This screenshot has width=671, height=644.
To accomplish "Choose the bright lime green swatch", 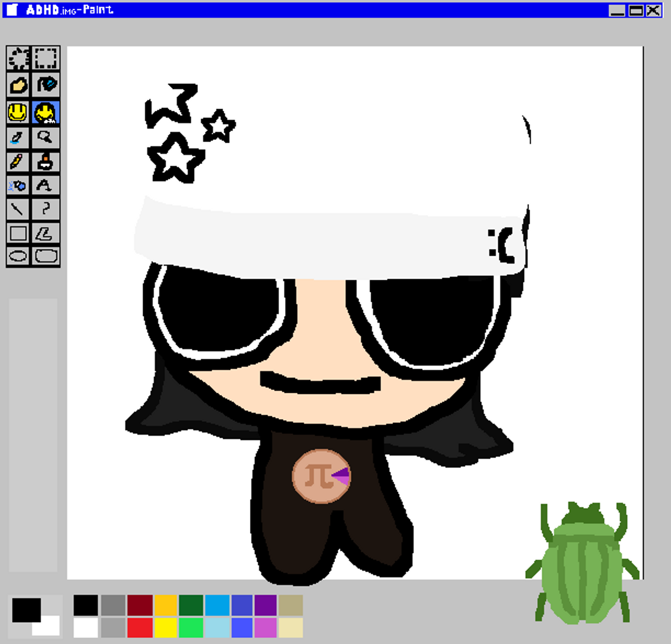I will (191, 628).
